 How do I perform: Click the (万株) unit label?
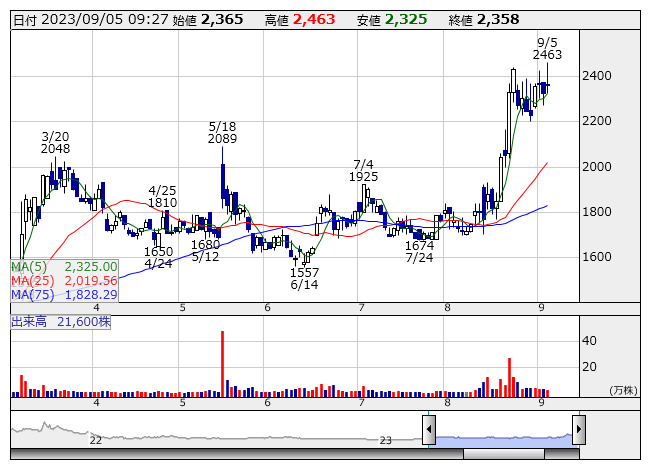[623, 390]
